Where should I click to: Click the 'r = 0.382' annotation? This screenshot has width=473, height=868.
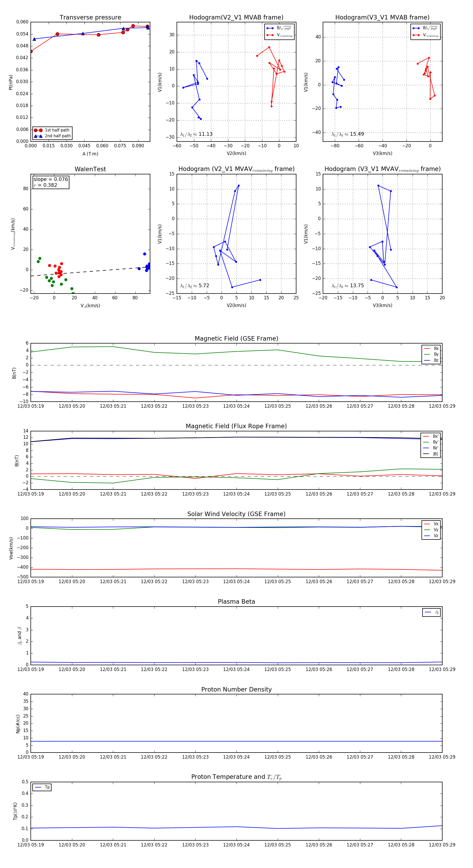(x=45, y=185)
